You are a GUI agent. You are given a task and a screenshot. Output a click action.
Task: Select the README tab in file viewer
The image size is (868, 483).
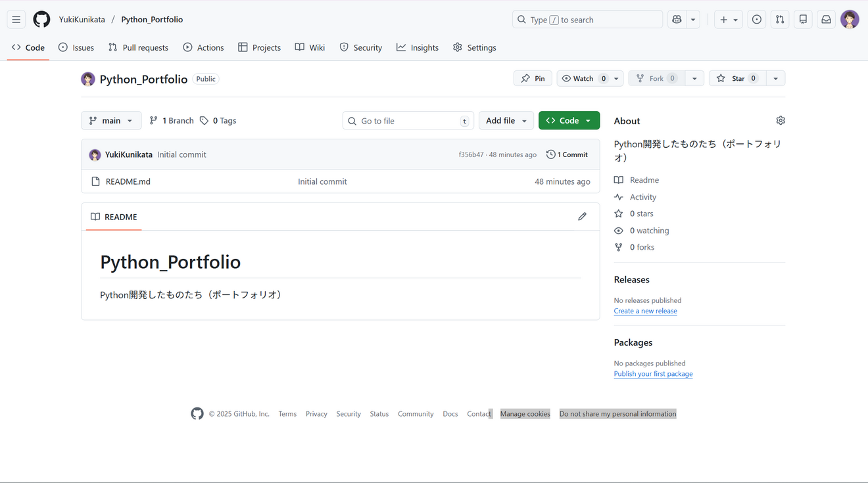click(114, 217)
